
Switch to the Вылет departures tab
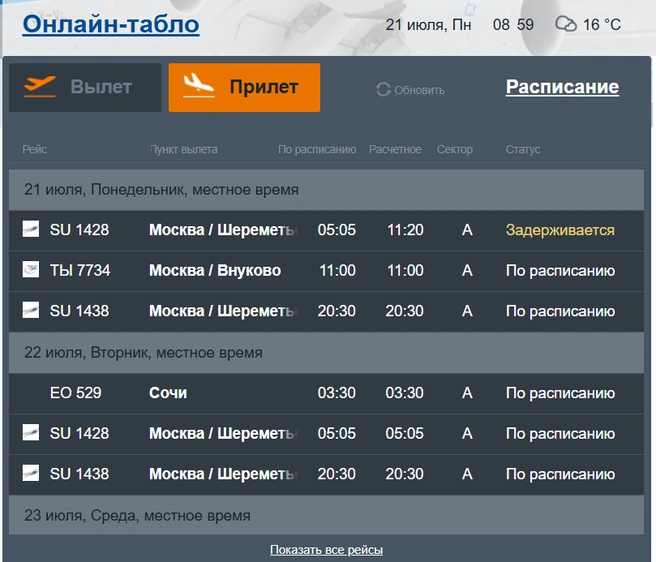pyautogui.click(x=85, y=87)
